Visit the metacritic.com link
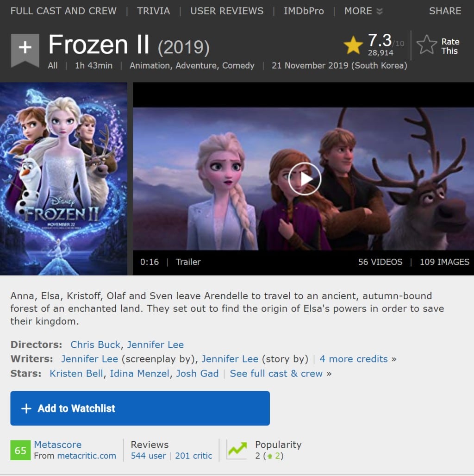474x476 pixels. click(87, 456)
